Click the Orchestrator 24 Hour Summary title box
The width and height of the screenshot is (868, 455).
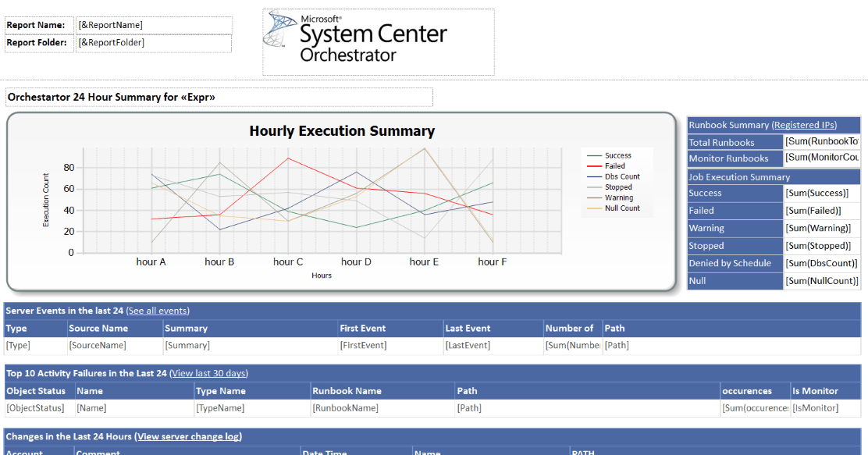pos(219,98)
